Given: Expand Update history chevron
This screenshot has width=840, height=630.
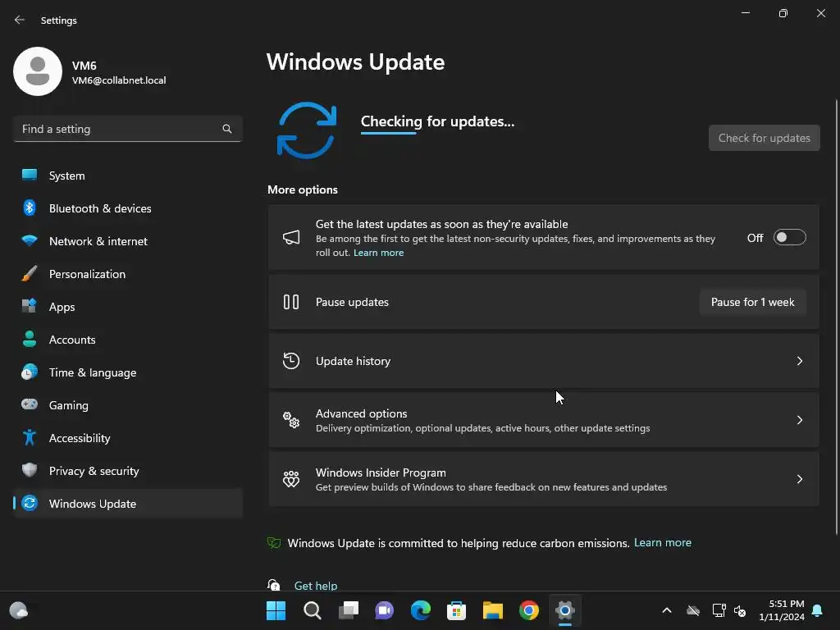Looking at the screenshot, I should (x=799, y=361).
